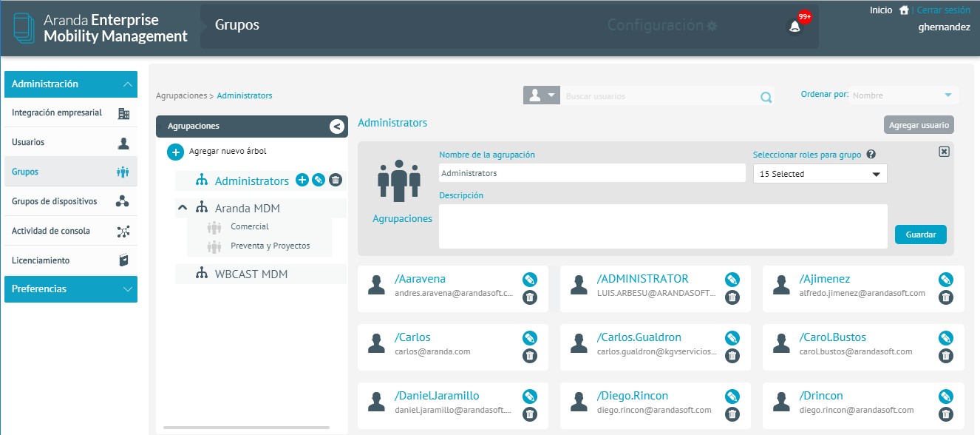Close the group details panel
The width and height of the screenshot is (980, 435).
944,151
